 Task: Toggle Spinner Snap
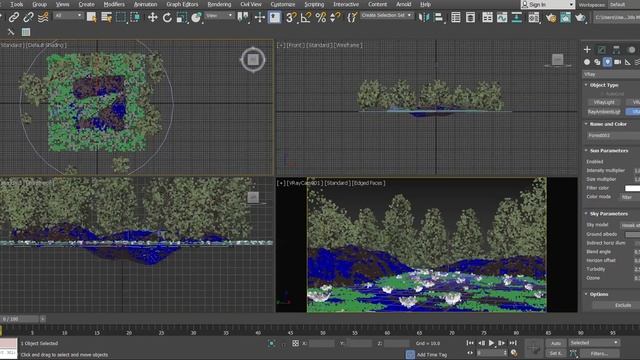click(x=335, y=18)
